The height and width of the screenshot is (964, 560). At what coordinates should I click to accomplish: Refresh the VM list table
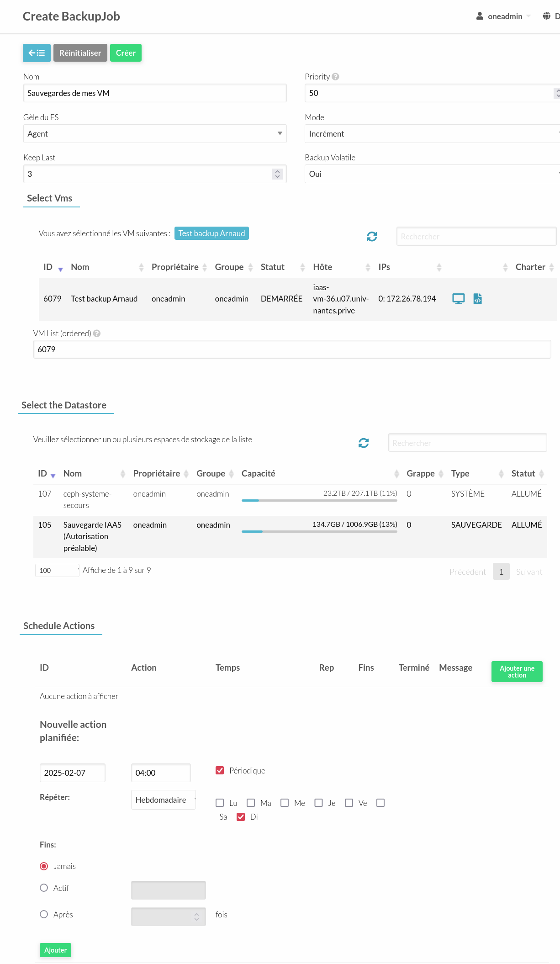click(372, 236)
